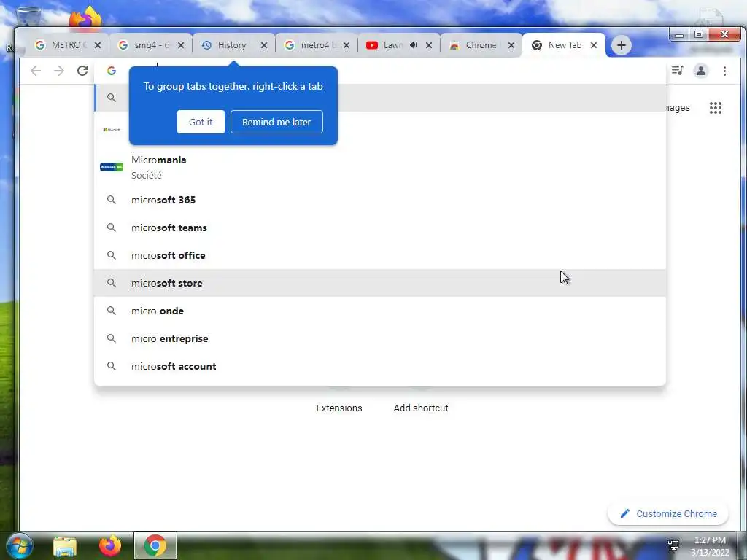Select the microsoft office suggestion
Viewport: 747px width, 560px height.
379,255
